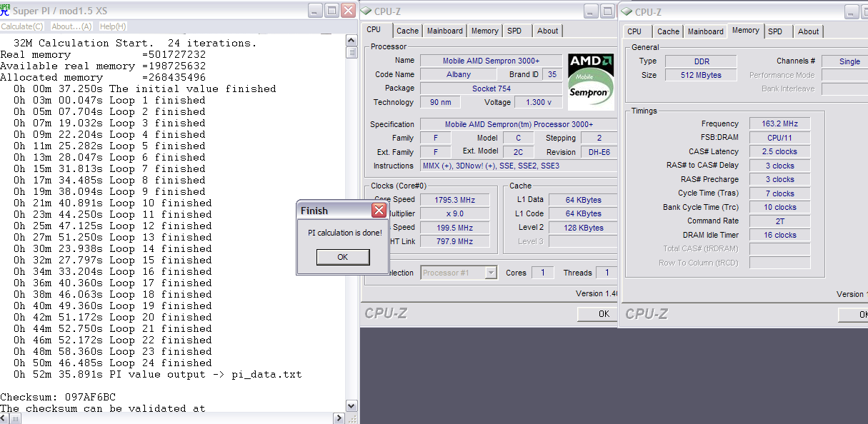The image size is (868, 424).
Task: Minimize the first CPU-Z window
Action: coord(591,11)
